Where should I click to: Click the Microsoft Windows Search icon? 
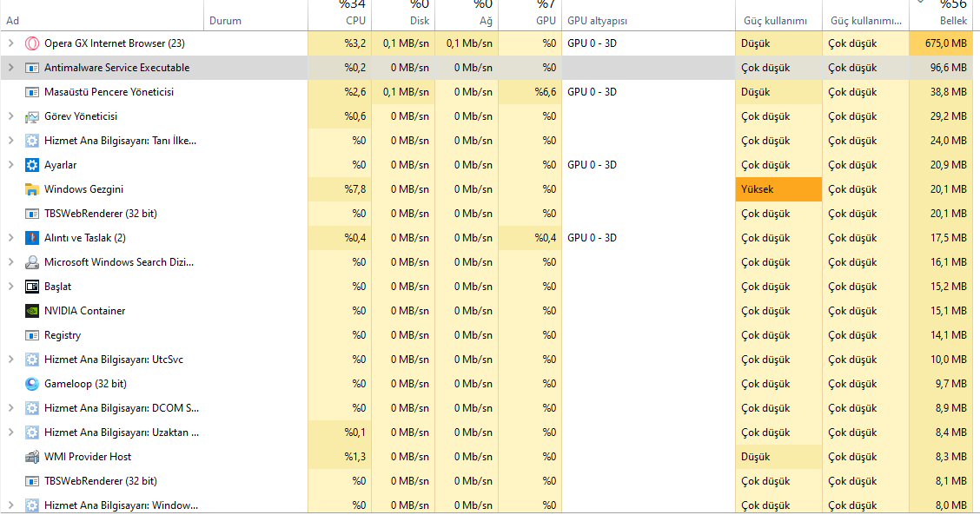(x=32, y=262)
